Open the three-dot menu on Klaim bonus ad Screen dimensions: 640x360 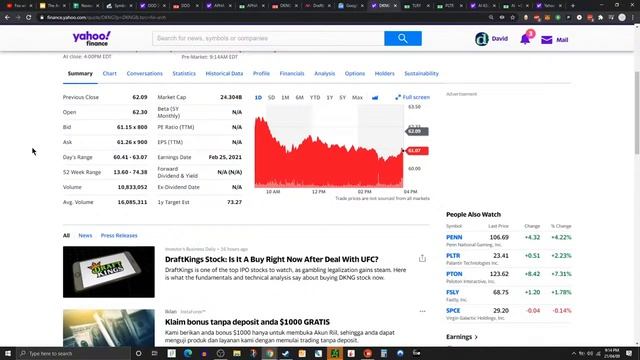pos(422,311)
